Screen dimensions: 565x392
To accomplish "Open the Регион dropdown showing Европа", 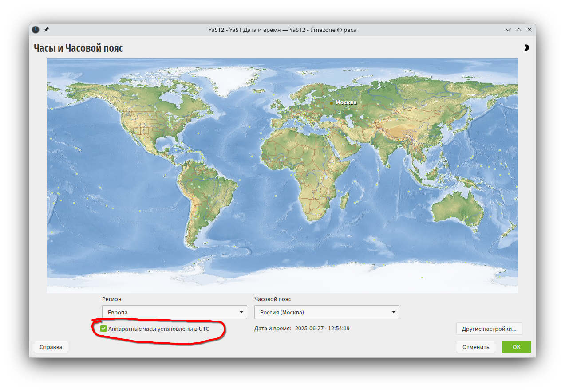I will click(174, 312).
